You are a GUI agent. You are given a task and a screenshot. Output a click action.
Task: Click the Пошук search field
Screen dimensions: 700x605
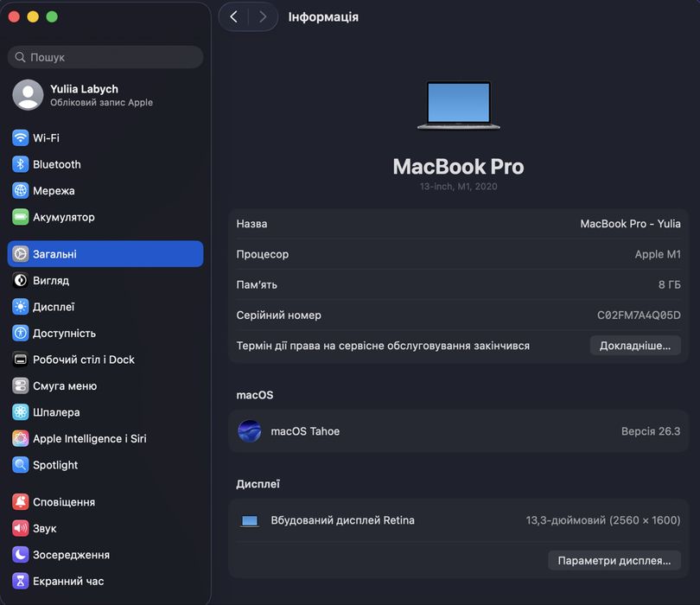click(105, 57)
